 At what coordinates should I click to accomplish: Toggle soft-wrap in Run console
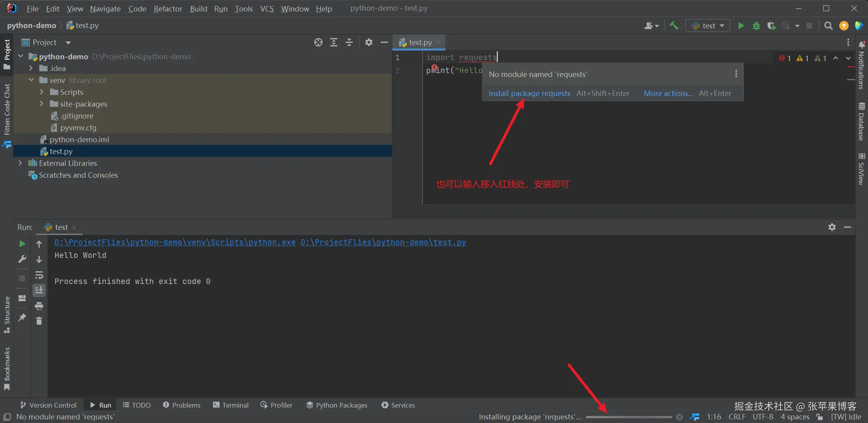[39, 275]
